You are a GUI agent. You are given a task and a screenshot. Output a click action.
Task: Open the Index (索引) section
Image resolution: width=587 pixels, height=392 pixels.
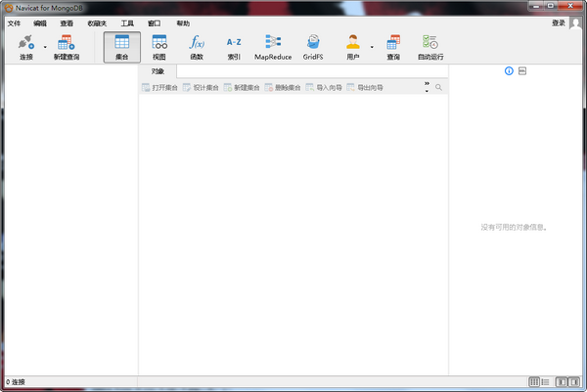[x=234, y=46]
